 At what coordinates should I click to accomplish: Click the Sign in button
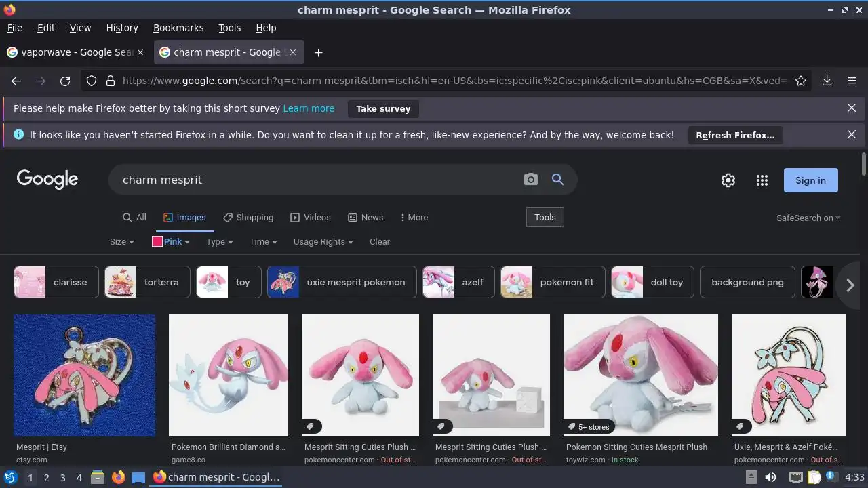(810, 180)
